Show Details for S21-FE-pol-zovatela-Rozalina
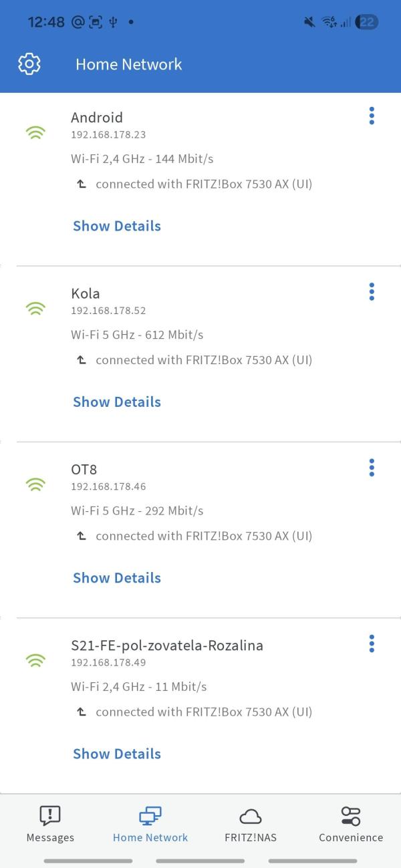Screen dimensions: 401x868 click(117, 754)
